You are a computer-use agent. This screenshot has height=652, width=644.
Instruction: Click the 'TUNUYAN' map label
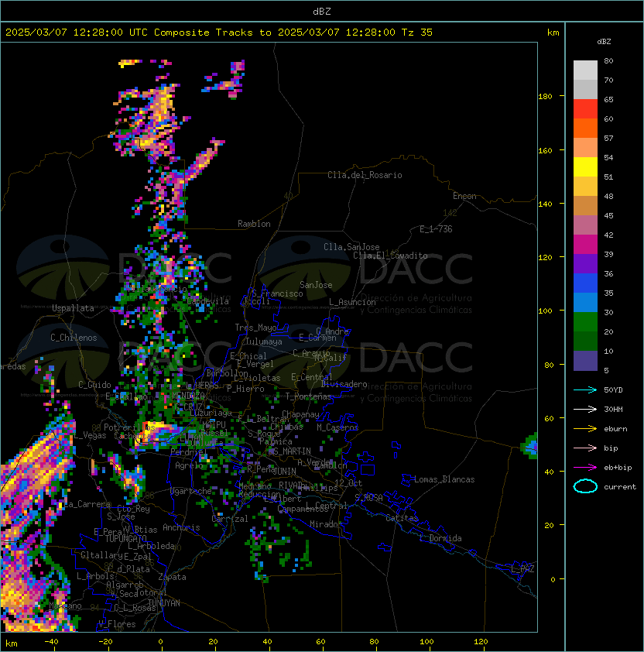pos(164,603)
